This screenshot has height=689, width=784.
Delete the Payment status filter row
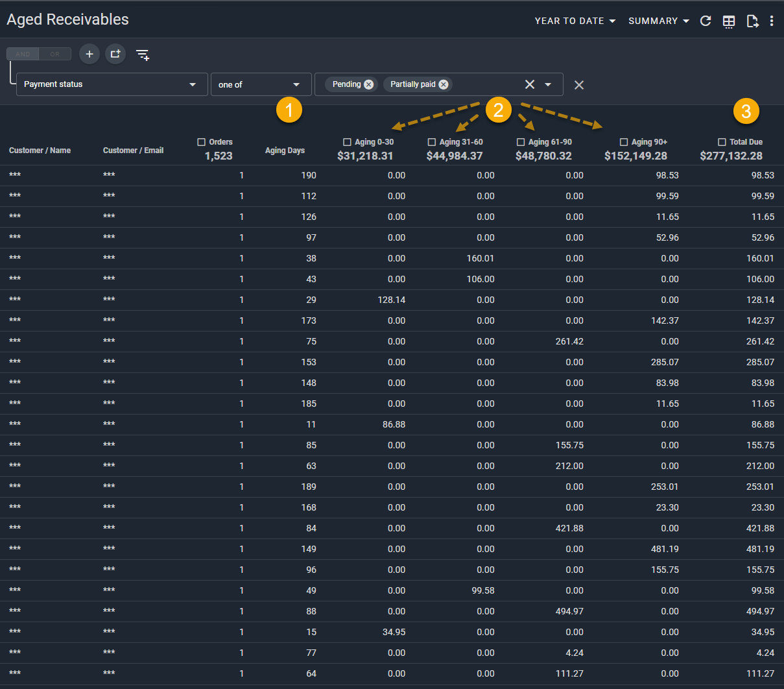pos(579,85)
